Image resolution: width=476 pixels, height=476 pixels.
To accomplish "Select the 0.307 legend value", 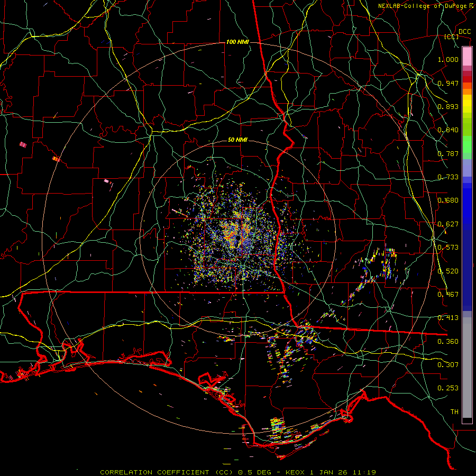I will (x=448, y=365).
